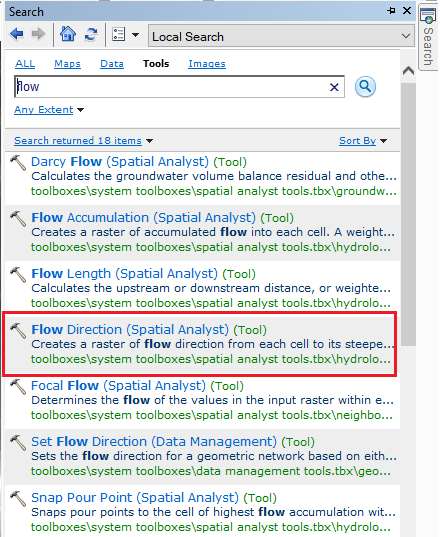The image size is (440, 537).
Task: Toggle auto-hide with the pin icon
Action: (391, 11)
